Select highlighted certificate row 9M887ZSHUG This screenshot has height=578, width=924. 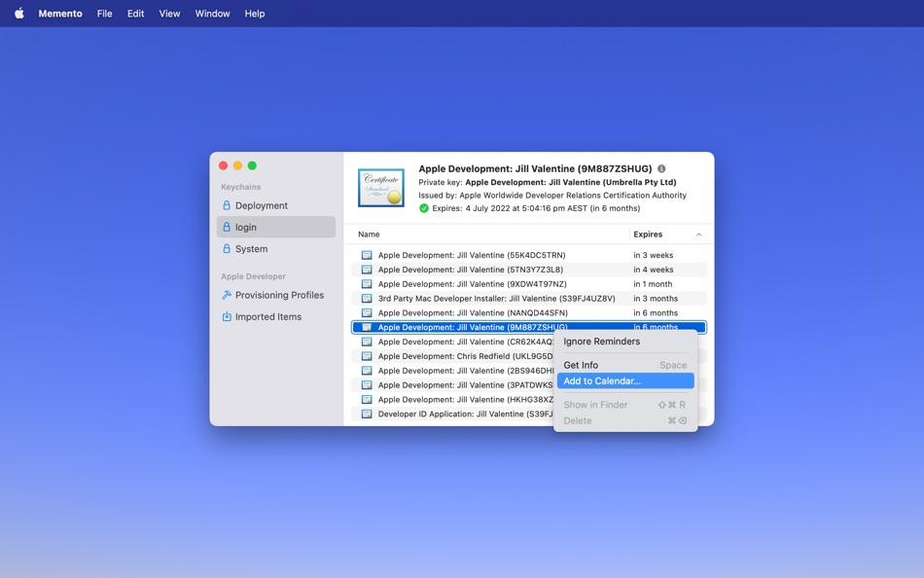click(x=528, y=327)
